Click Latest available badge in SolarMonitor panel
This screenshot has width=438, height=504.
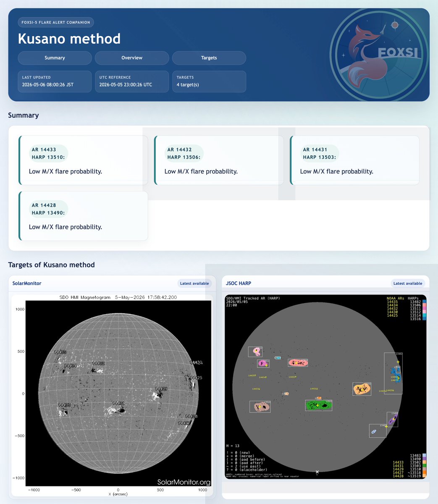[194, 283]
